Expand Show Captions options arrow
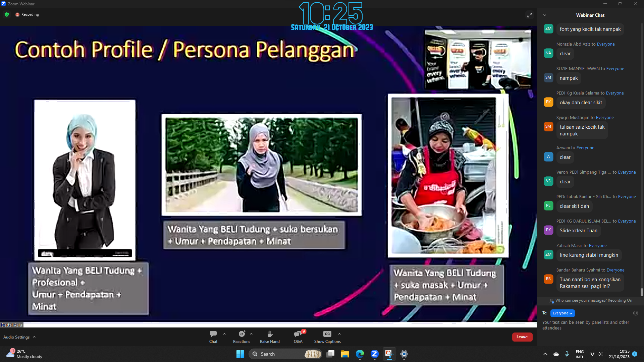The image size is (644, 362). click(x=339, y=334)
